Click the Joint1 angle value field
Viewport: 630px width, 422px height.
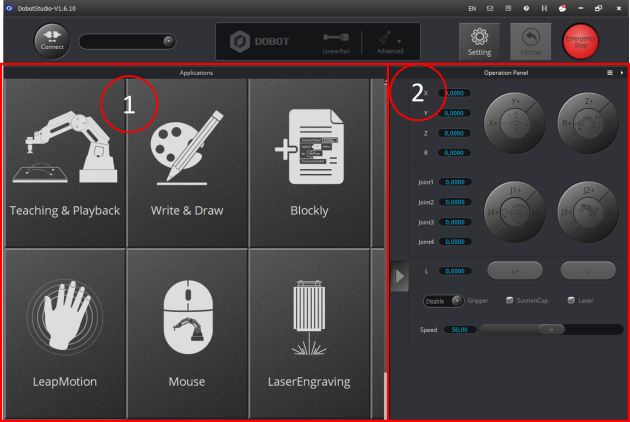tap(455, 182)
